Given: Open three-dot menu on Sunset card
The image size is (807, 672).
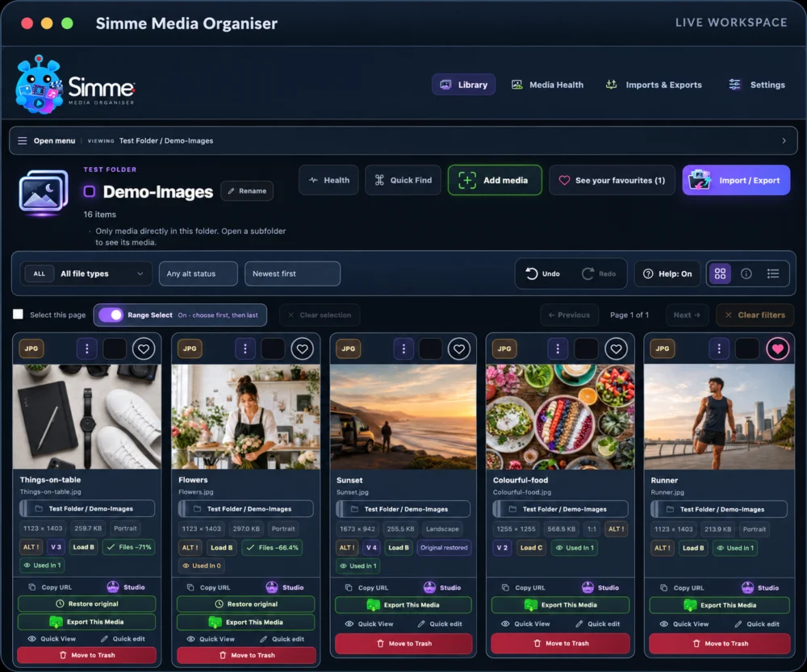Looking at the screenshot, I should [x=403, y=349].
